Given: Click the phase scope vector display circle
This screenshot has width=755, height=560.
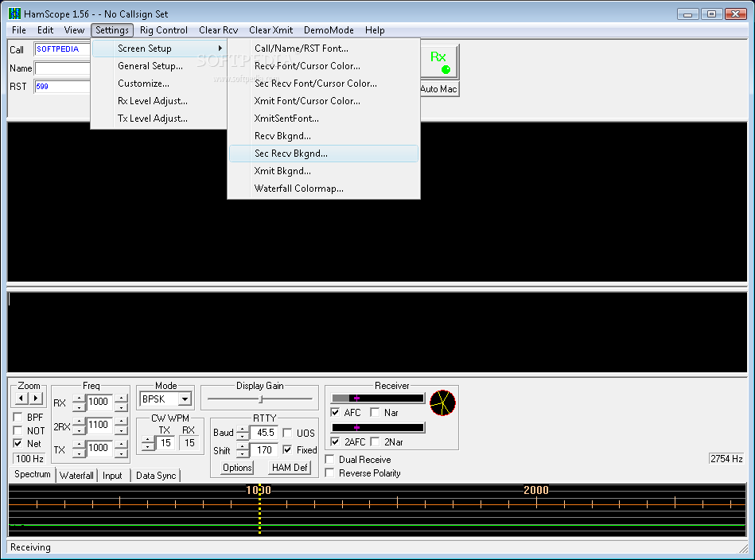Looking at the screenshot, I should (x=442, y=403).
